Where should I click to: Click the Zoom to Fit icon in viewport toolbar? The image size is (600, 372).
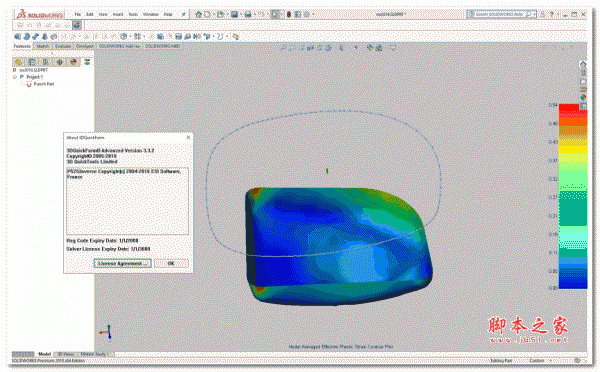tap(283, 48)
